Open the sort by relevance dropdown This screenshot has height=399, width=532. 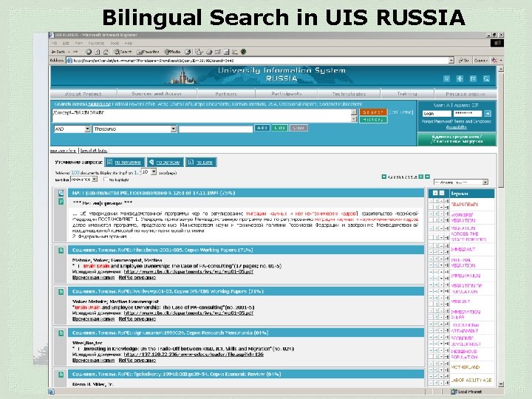coord(83,179)
